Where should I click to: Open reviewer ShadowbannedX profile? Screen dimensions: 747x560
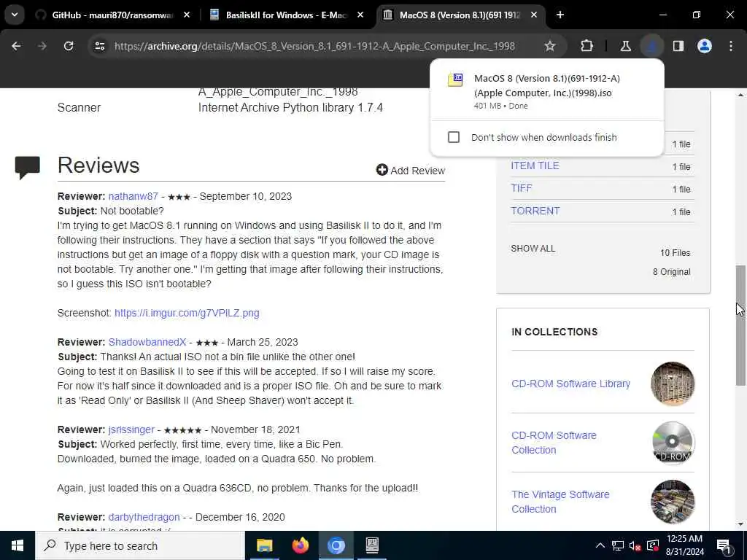pos(147,342)
